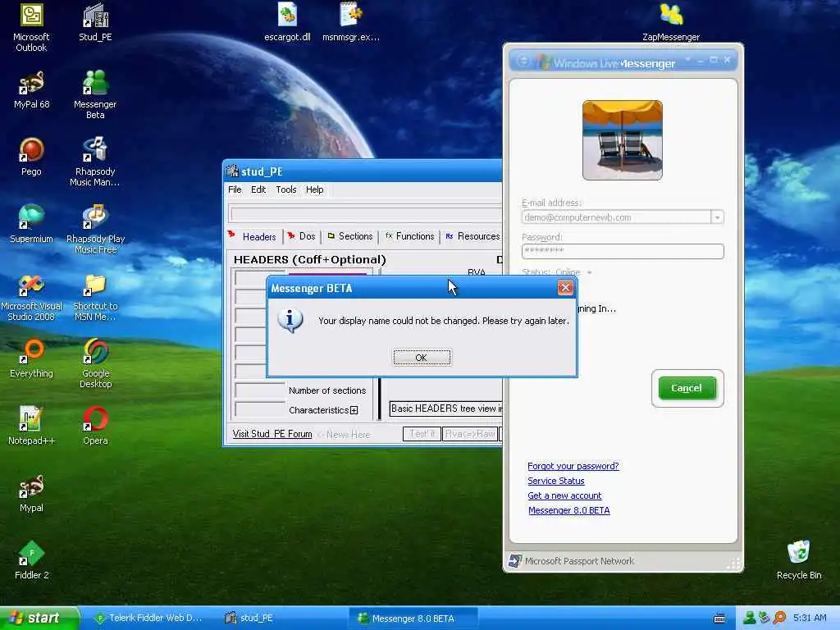Image resolution: width=840 pixels, height=630 pixels.
Task: Open Rhapsody Play Music Free shortcut
Action: coord(95,229)
